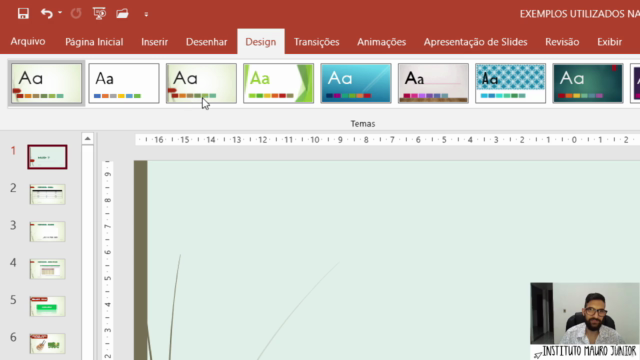
Task: Customize Quick Access Toolbar dropdown
Action: tap(146, 14)
